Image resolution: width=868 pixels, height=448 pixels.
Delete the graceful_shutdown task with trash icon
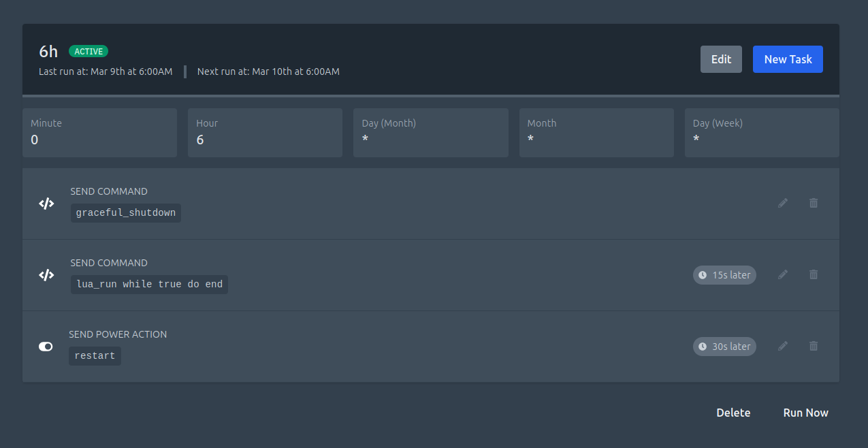pyautogui.click(x=813, y=203)
